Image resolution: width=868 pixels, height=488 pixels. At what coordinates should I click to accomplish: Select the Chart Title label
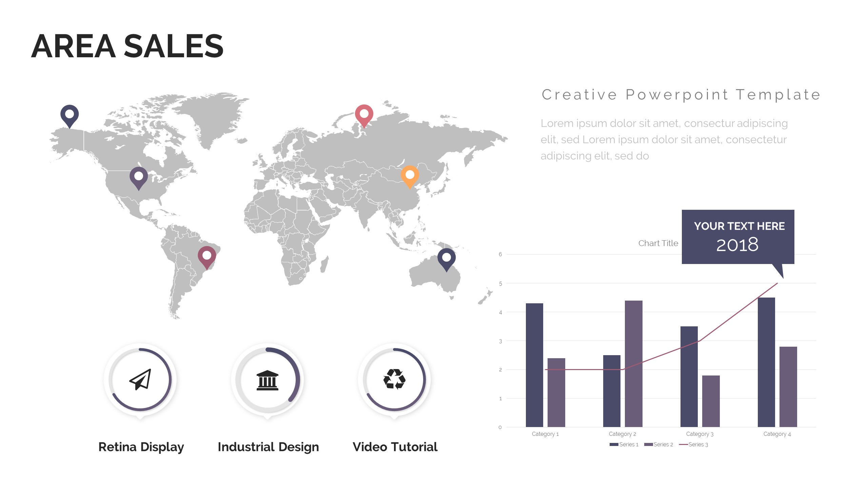[x=658, y=243]
